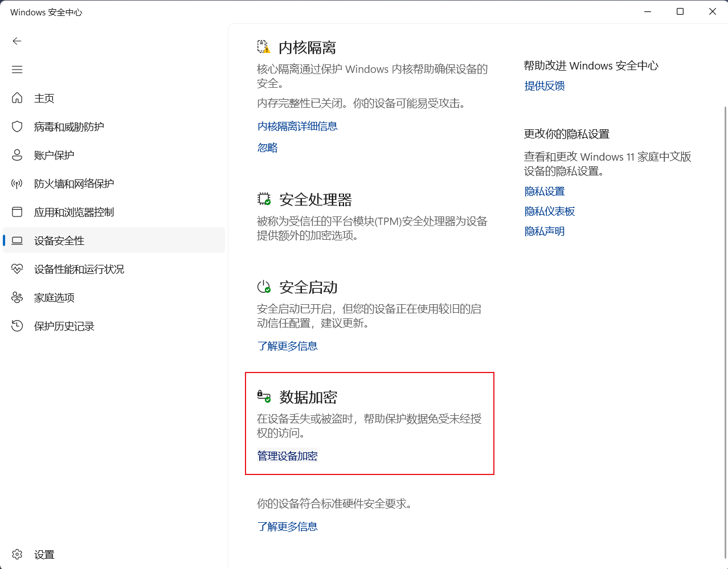
Task: Click 忽略 link under 内核隔离
Action: (268, 148)
